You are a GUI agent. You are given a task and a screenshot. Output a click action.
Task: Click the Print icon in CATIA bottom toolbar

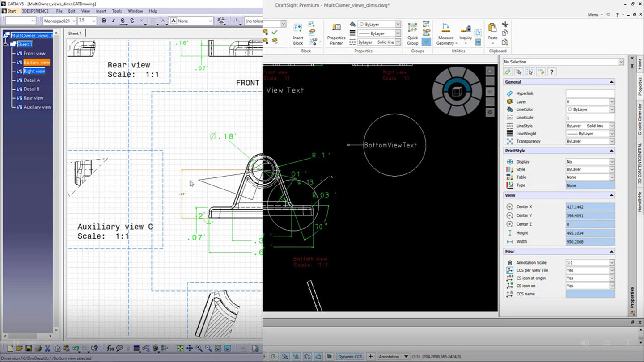[38, 348]
